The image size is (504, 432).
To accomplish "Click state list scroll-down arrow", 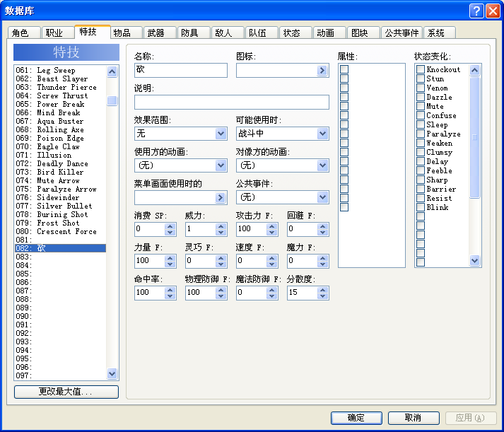I will [475, 260].
